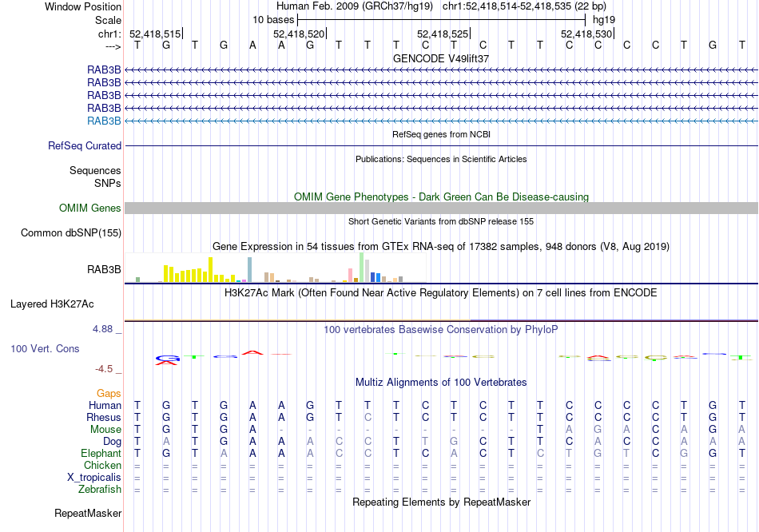Click the '10 bases' scale bar text
The width and height of the screenshot is (759, 532).
click(x=273, y=20)
